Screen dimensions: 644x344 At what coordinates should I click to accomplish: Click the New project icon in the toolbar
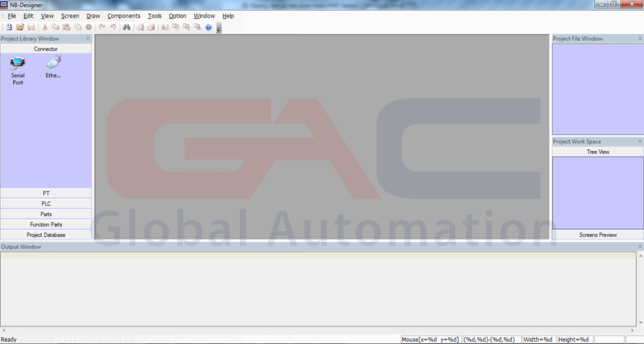tap(9, 27)
